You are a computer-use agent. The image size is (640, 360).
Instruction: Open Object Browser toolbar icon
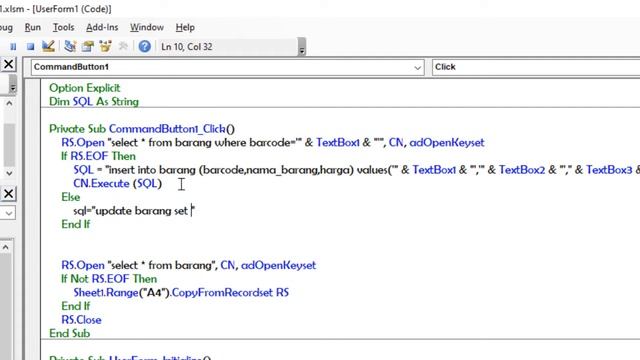[105, 46]
